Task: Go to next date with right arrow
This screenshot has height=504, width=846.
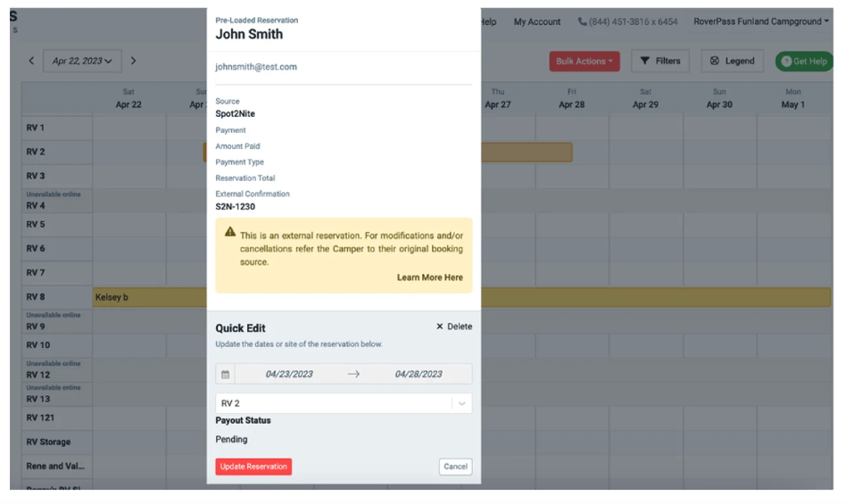Action: [x=133, y=61]
